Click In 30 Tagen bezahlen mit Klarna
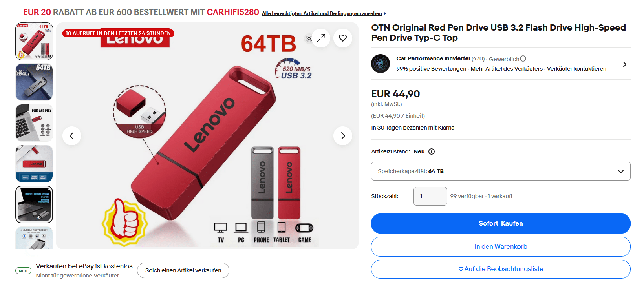644x281 pixels. click(413, 128)
